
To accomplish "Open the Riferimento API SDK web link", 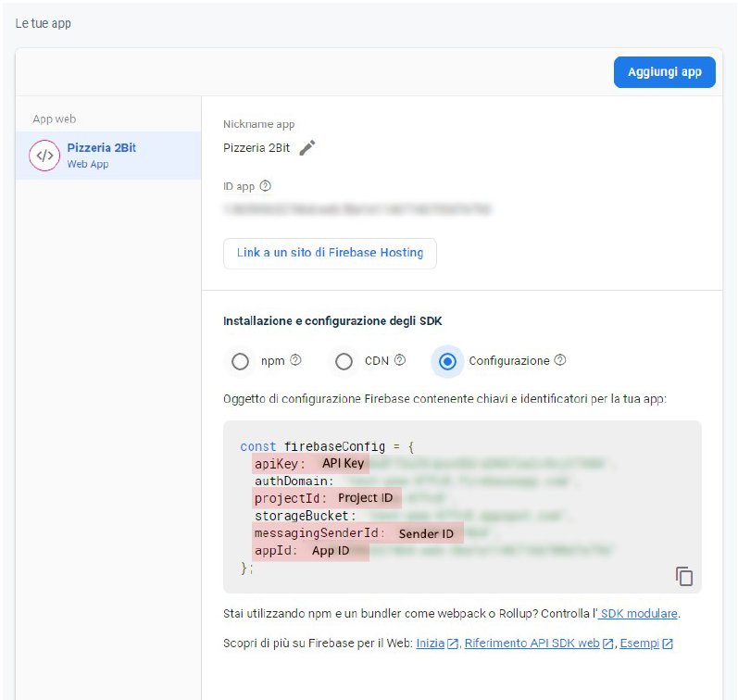I will 532,643.
